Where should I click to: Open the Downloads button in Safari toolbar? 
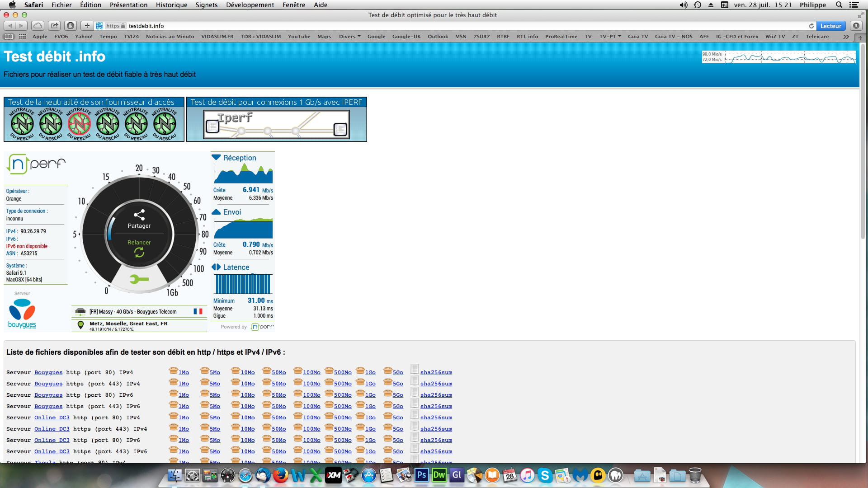click(856, 26)
